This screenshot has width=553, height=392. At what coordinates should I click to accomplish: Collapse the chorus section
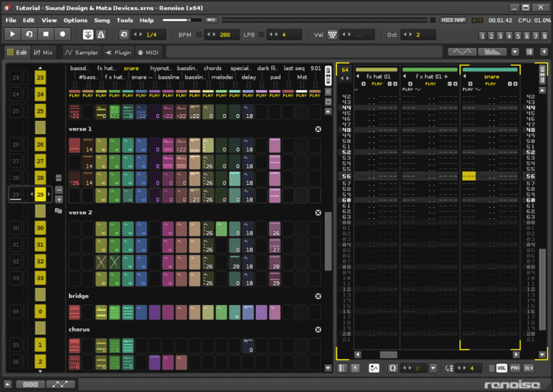click(x=318, y=329)
